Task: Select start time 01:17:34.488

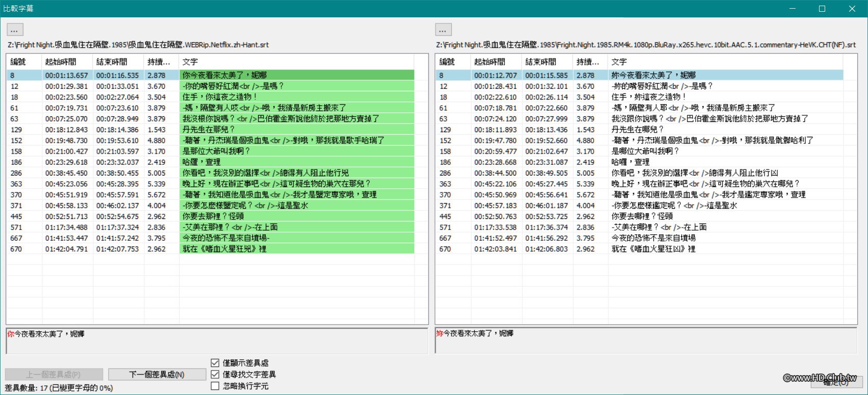Action: coord(66,227)
